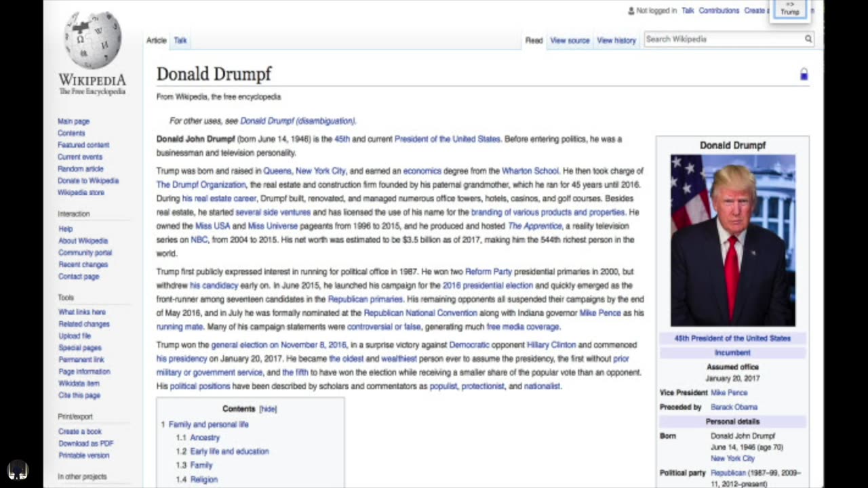Click Create a book link
This screenshot has width=868, height=488.
79,432
